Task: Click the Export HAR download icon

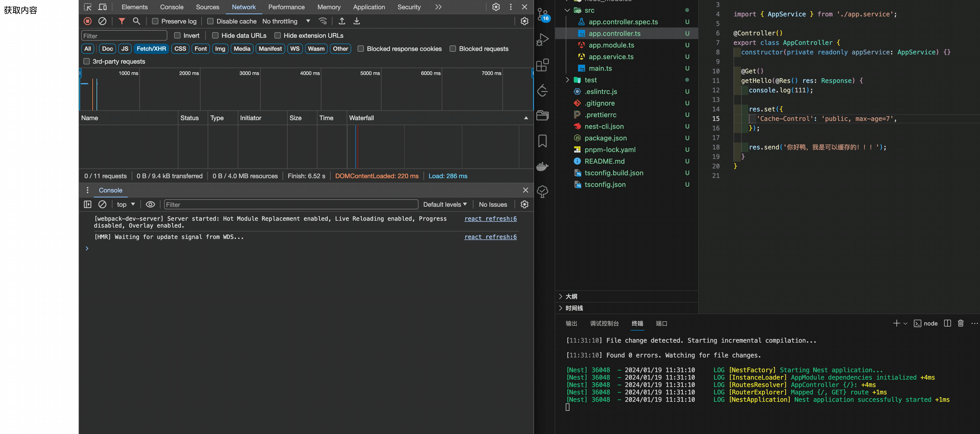Action: [x=356, y=21]
